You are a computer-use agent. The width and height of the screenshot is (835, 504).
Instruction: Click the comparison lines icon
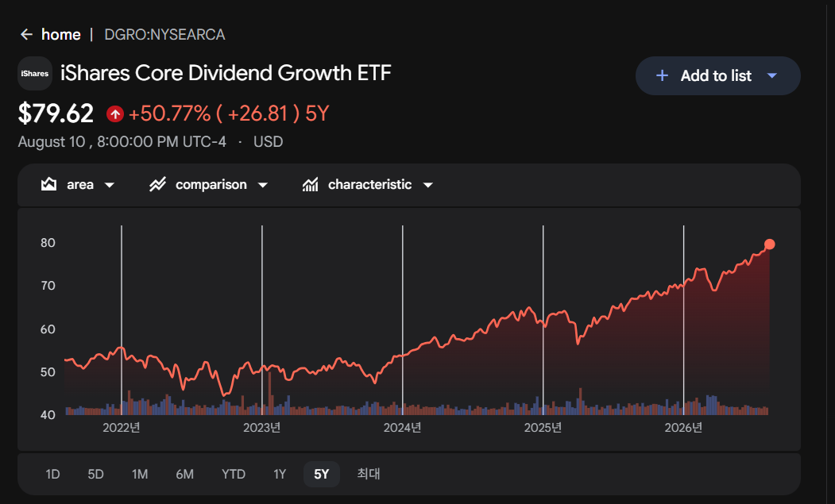tap(157, 185)
